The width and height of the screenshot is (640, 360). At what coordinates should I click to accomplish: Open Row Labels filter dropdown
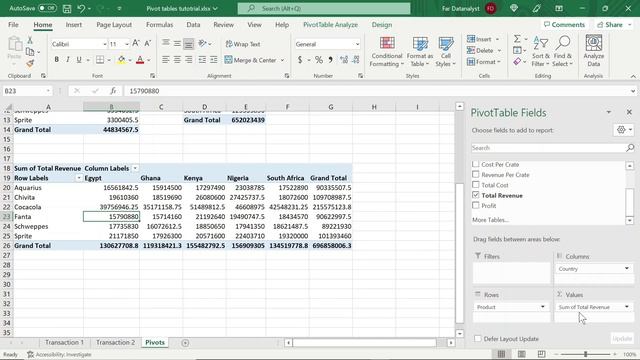click(79, 178)
